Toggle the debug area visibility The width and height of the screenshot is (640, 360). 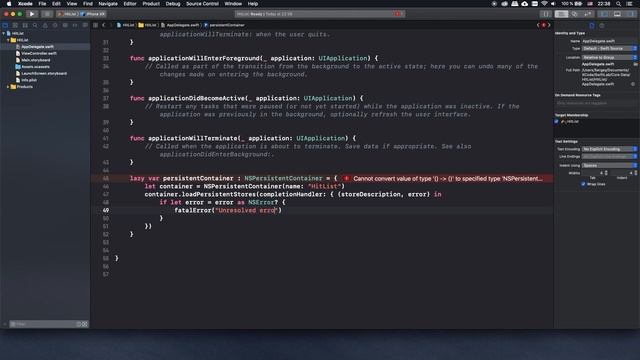[x=617, y=14]
